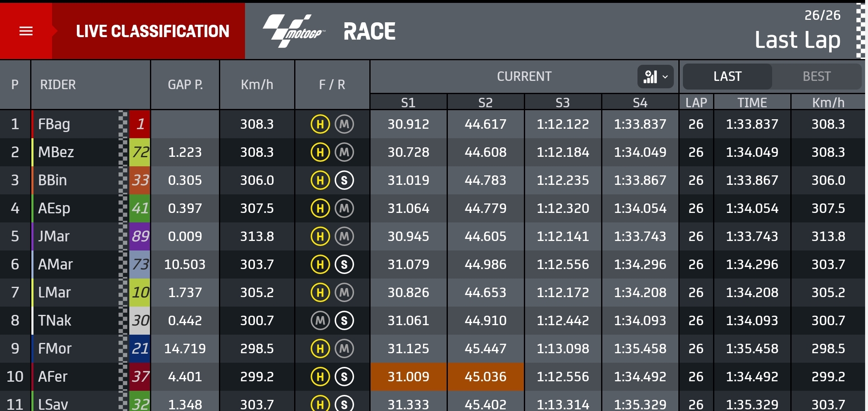Select the purple number 89 badge
Screen dimensions: 868x411
click(x=140, y=236)
